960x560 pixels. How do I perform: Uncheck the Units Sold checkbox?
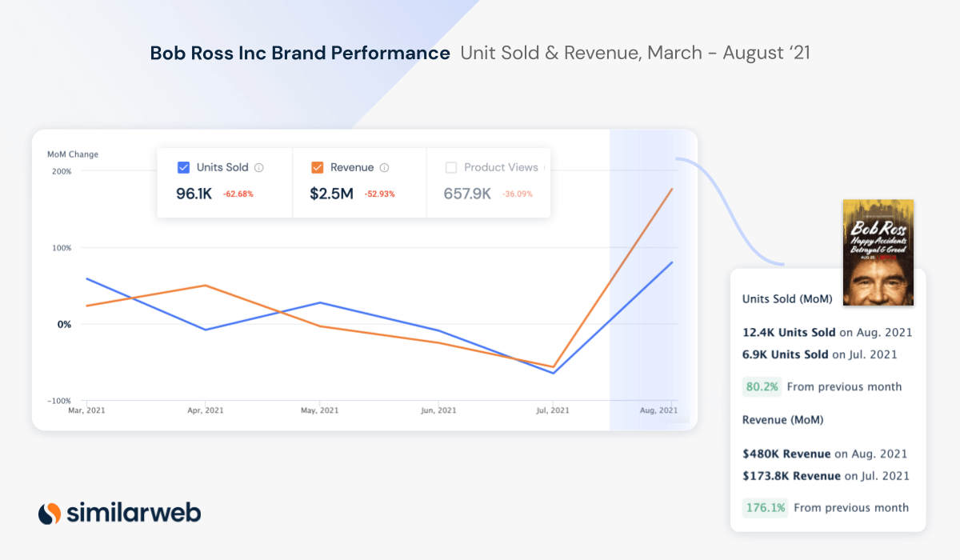183,168
